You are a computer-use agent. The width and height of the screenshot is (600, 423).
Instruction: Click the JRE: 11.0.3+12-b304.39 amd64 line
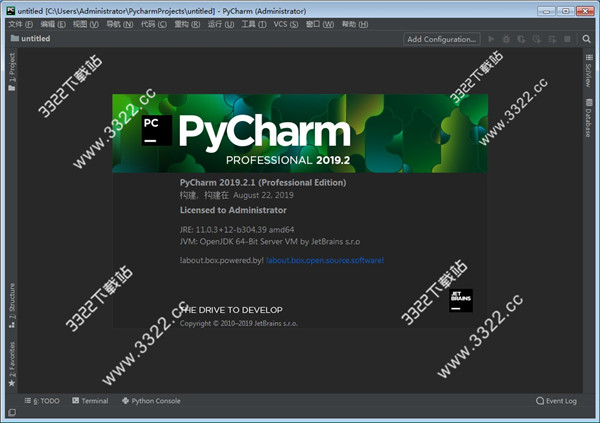coord(237,230)
